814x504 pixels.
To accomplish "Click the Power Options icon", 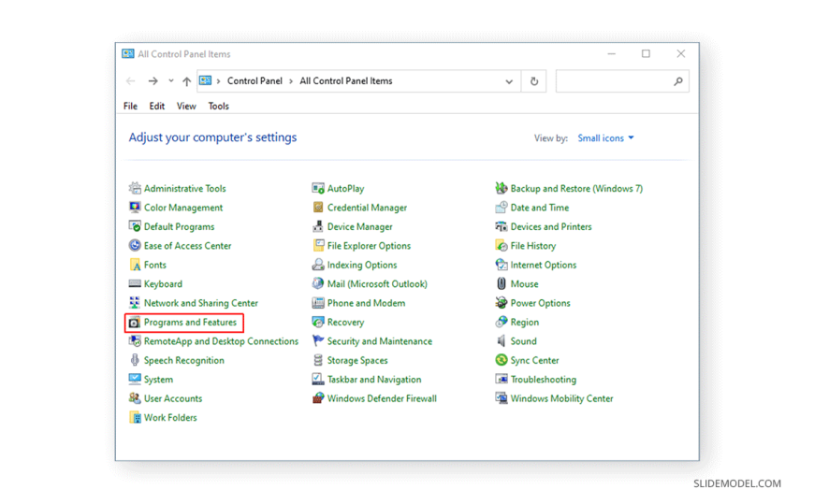I will pos(501,303).
